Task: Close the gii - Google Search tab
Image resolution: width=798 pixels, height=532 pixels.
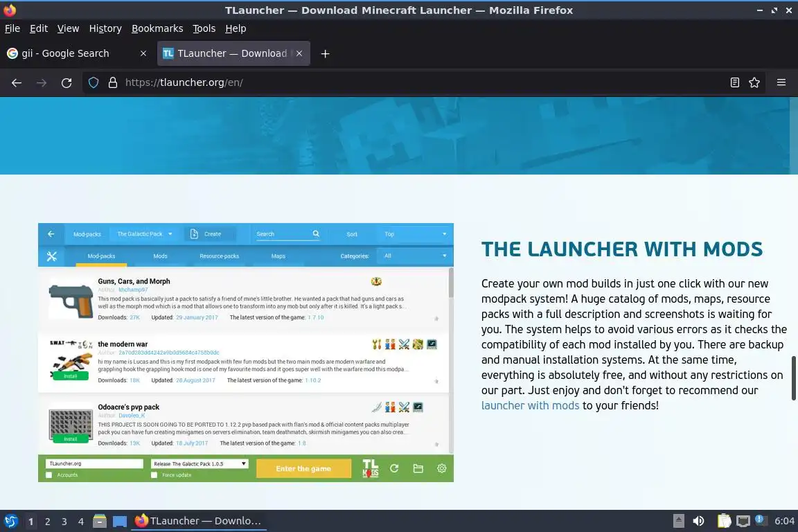Action: [143, 53]
